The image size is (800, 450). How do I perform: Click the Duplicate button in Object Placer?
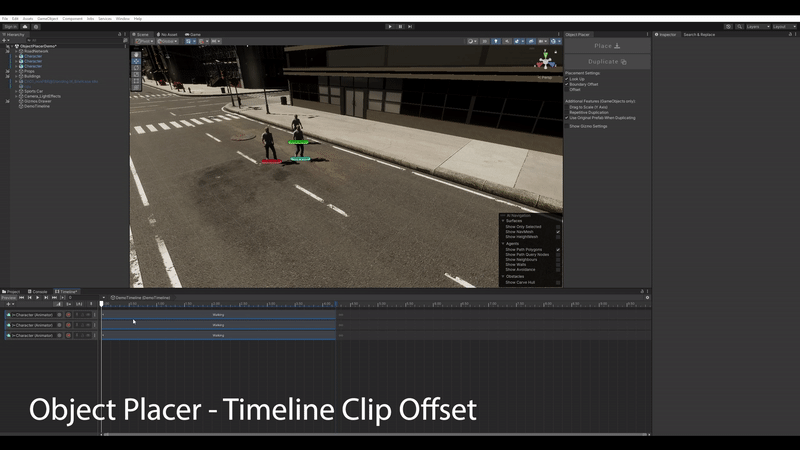click(606, 61)
